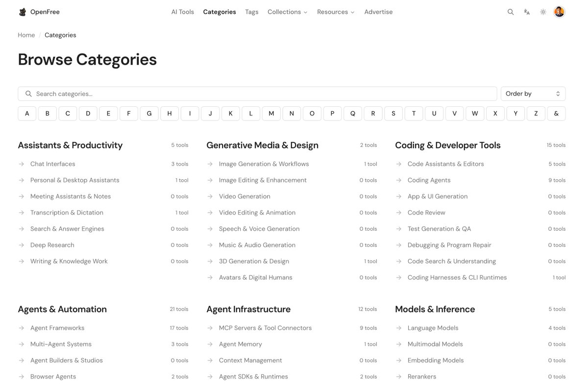Go to the Tags nav item
The height and width of the screenshot is (387, 588).
(252, 12)
